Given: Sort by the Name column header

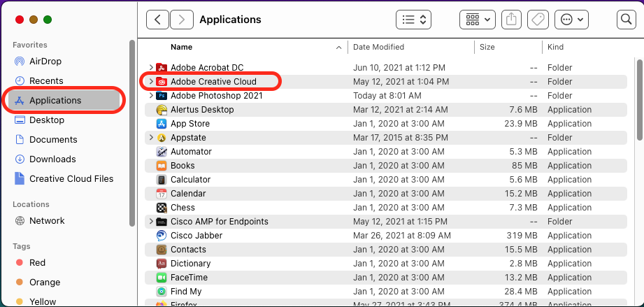Looking at the screenshot, I should (x=182, y=48).
